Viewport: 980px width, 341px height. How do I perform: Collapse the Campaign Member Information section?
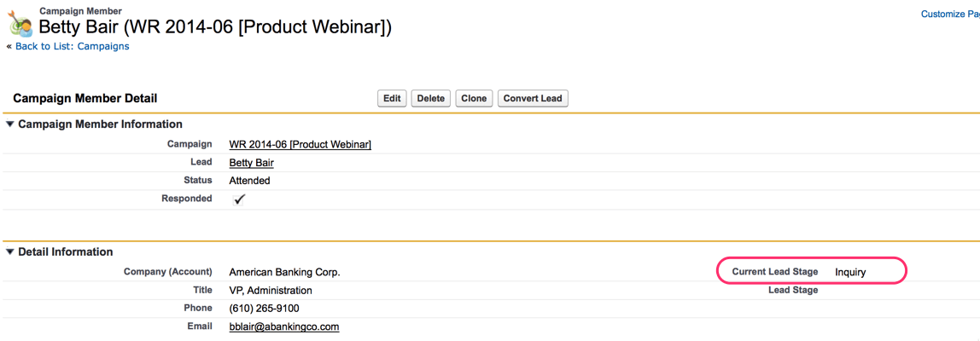tap(10, 124)
